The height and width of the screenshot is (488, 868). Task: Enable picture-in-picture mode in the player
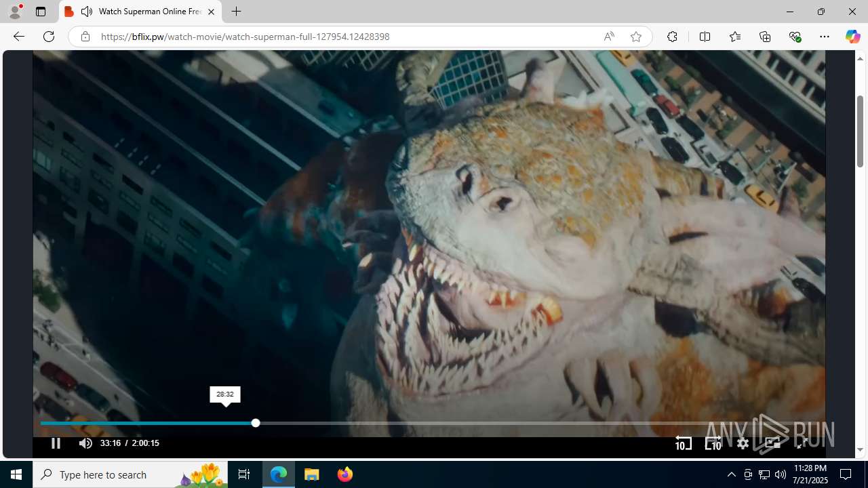[772, 443]
